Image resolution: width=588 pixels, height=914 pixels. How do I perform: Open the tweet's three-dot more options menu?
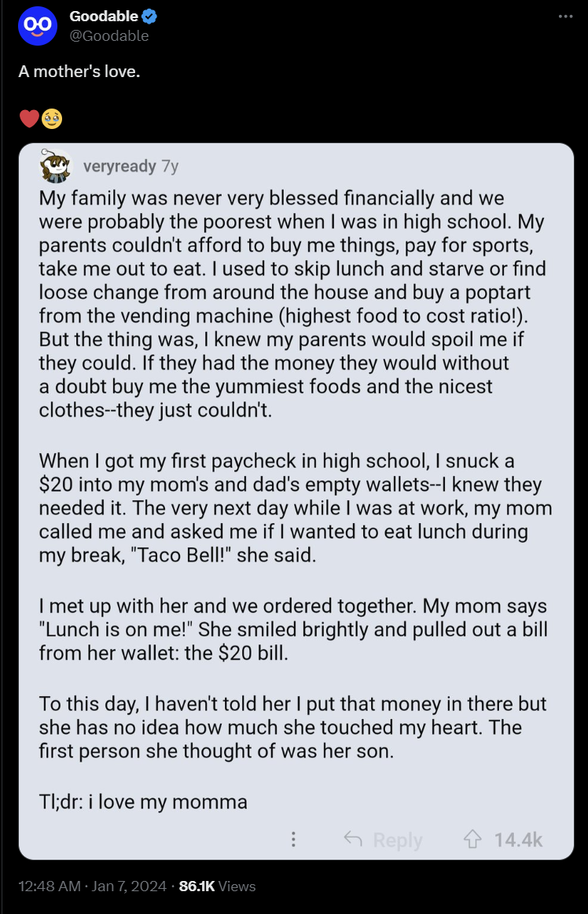click(565, 17)
